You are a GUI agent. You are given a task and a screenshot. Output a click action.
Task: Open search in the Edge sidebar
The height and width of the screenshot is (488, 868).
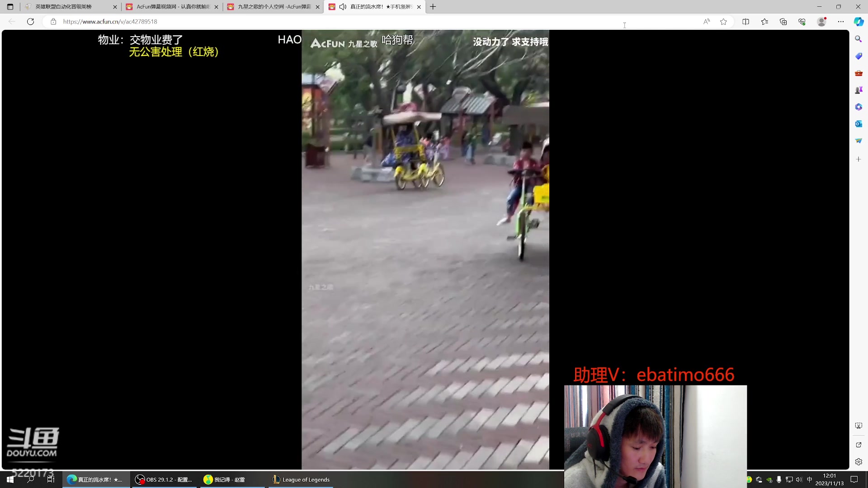(x=859, y=39)
